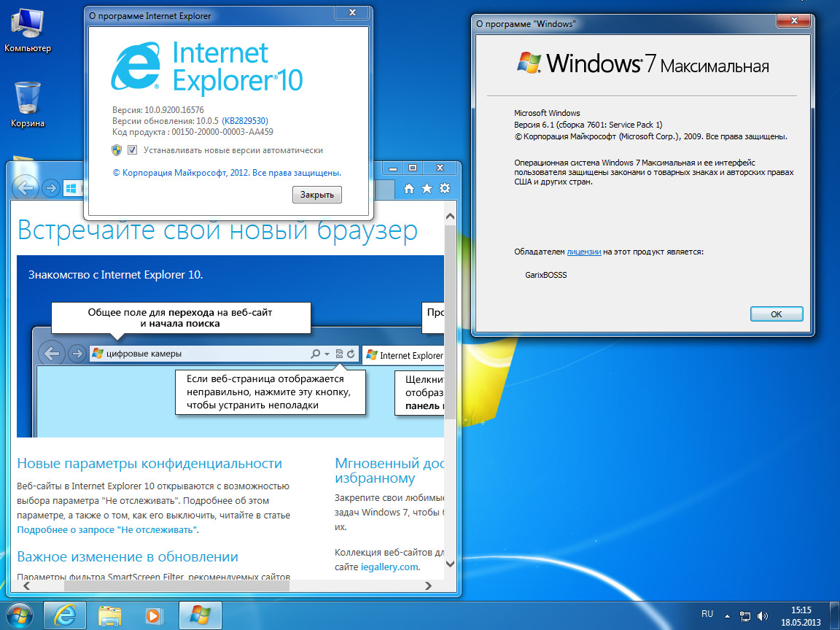Screen dimensions: 840x630
Task: Click OK in the About Windows dialog
Action: tap(777, 314)
